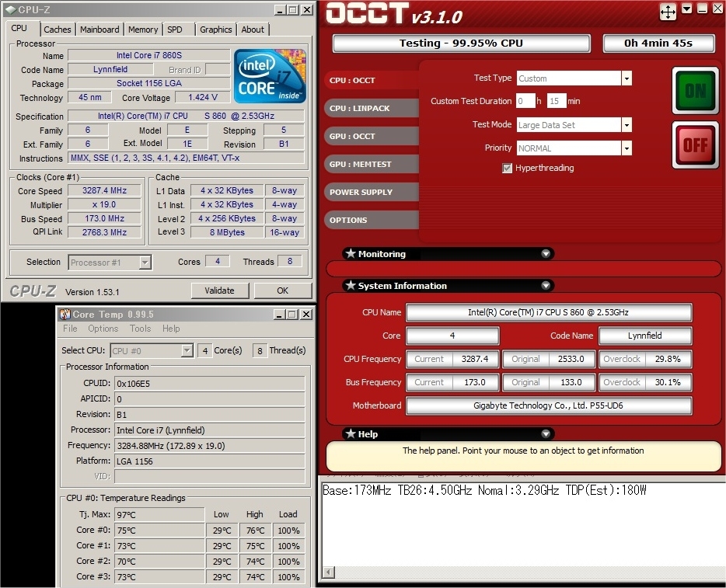Viewport: 726px width, 588px height.
Task: Click the Intel Core i7 logo in CPU-Z
Action: (x=270, y=76)
